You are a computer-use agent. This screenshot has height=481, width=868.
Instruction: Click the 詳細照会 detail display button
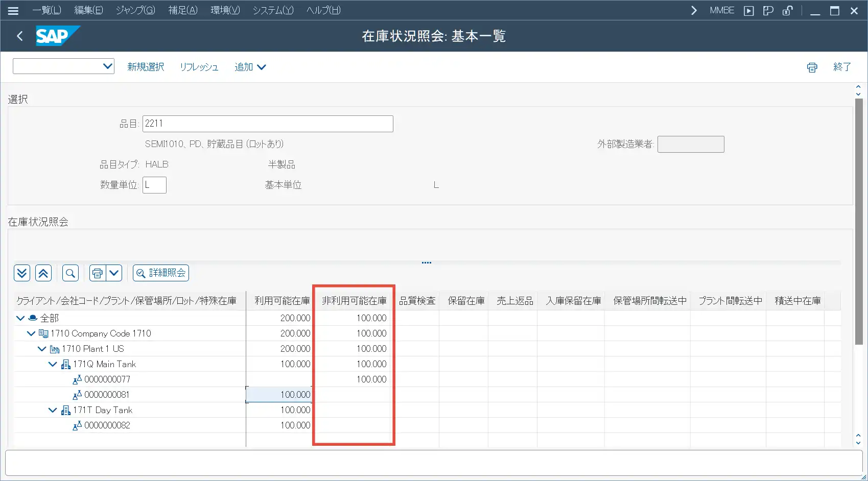[x=160, y=273]
